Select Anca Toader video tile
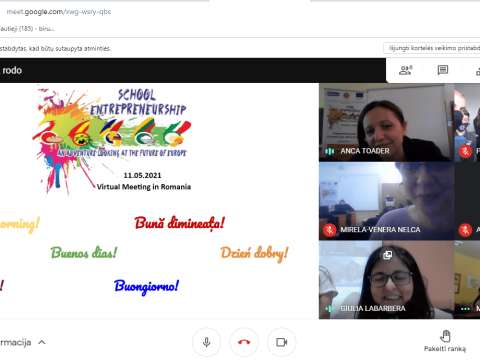Screen dimensions: 480x360 click(x=386, y=122)
